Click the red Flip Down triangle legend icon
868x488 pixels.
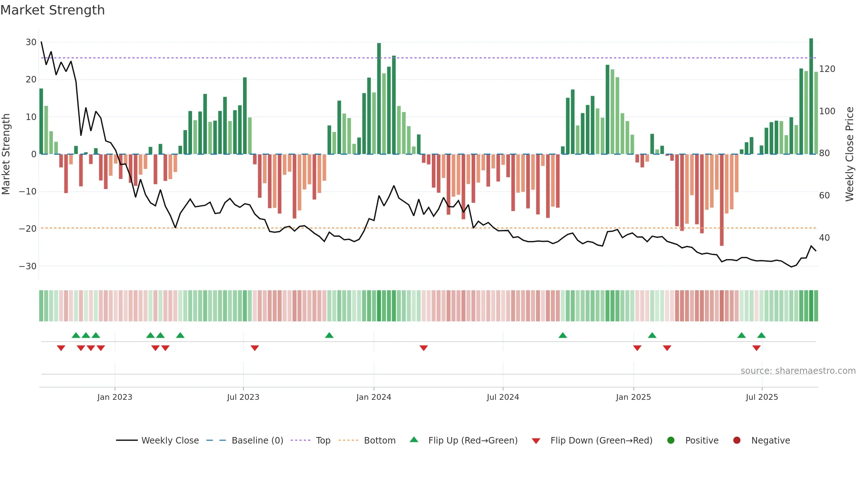coord(536,441)
